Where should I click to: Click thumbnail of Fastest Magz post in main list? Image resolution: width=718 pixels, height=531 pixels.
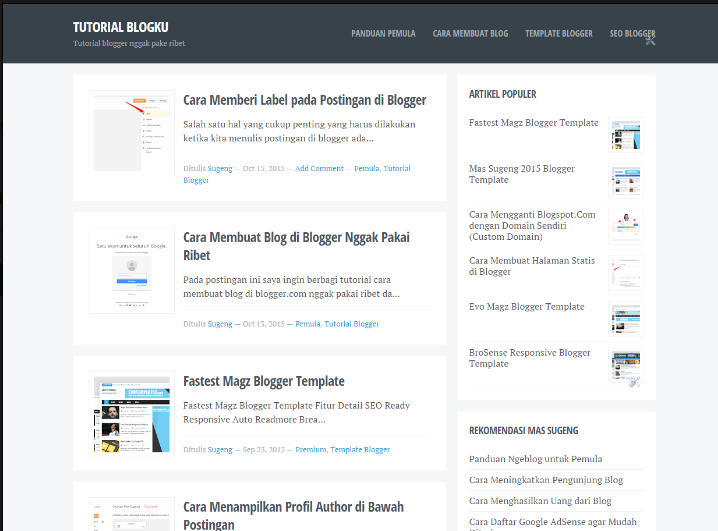coord(131,414)
